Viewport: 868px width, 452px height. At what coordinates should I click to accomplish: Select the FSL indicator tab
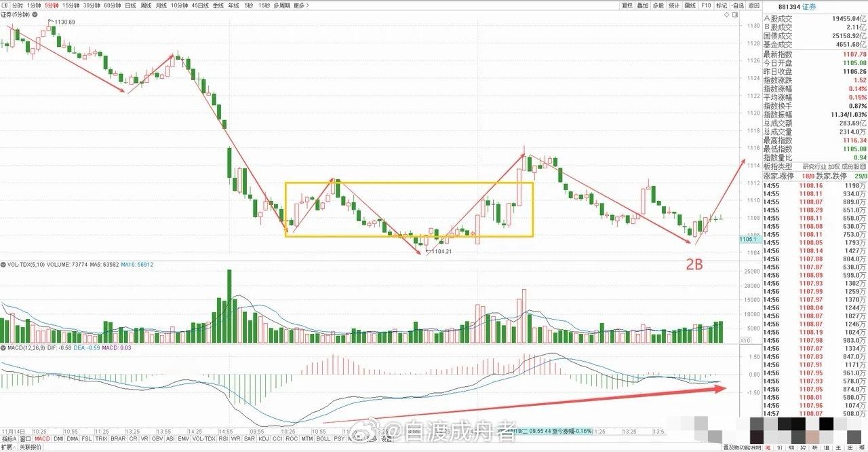tap(87, 438)
